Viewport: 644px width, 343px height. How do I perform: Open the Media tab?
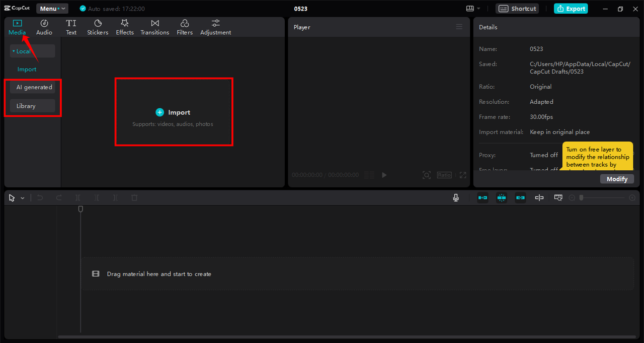[17, 27]
